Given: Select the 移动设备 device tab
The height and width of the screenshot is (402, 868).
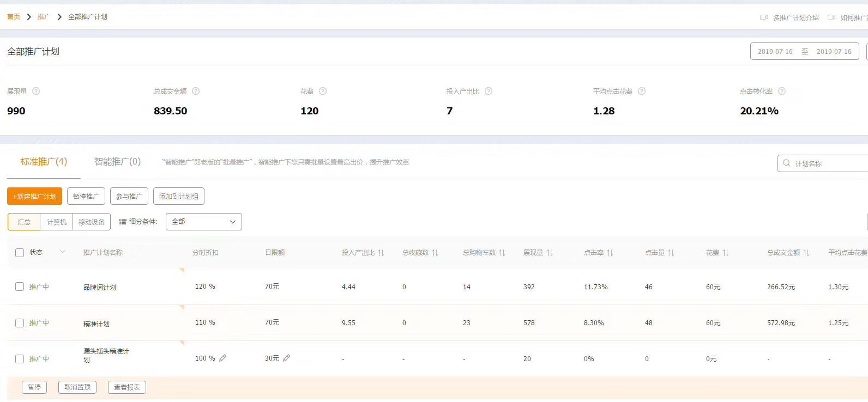Looking at the screenshot, I should (92, 222).
